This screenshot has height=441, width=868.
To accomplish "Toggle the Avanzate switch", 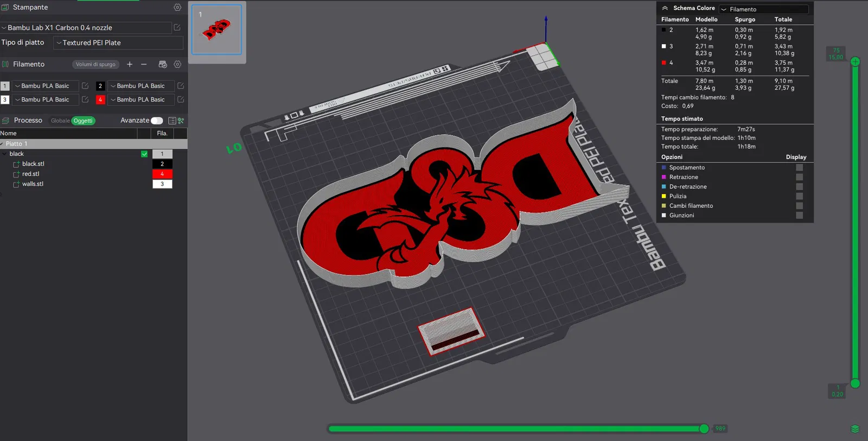I will [x=157, y=121].
